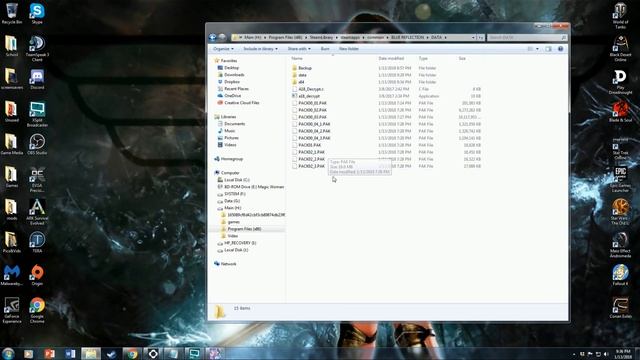This screenshot has height=360, width=640.
Task: Open the Recycle Bin desktop icon
Action: pyautogui.click(x=11, y=13)
